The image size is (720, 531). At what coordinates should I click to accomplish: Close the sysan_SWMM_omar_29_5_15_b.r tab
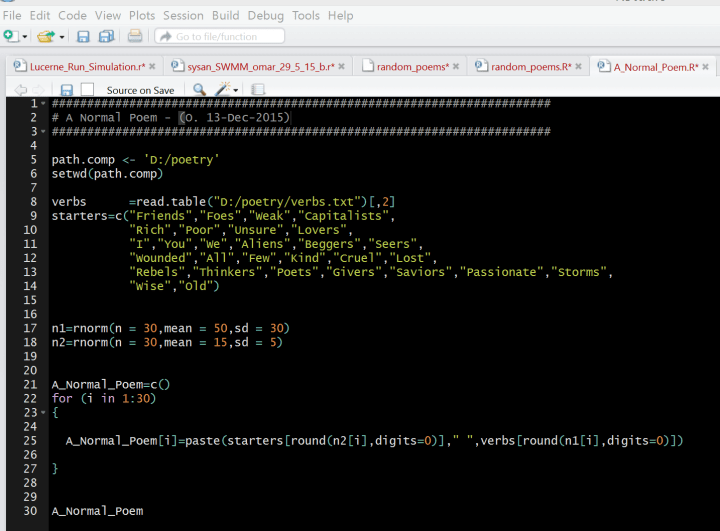point(342,66)
